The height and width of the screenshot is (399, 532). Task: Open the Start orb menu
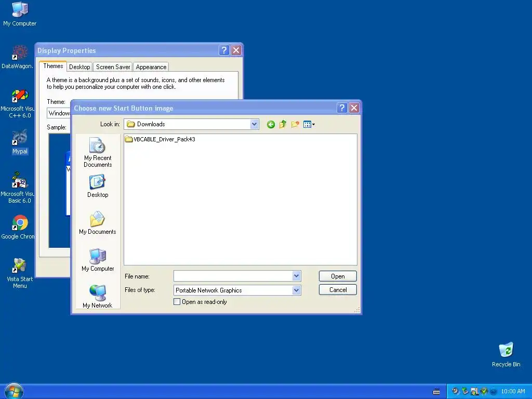point(14,391)
